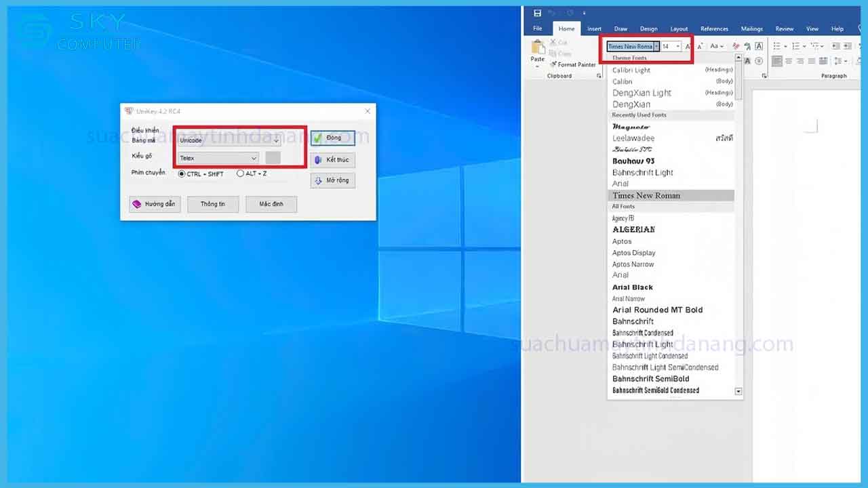The width and height of the screenshot is (868, 488).
Task: Align text left in Paragraph group
Action: (x=776, y=61)
